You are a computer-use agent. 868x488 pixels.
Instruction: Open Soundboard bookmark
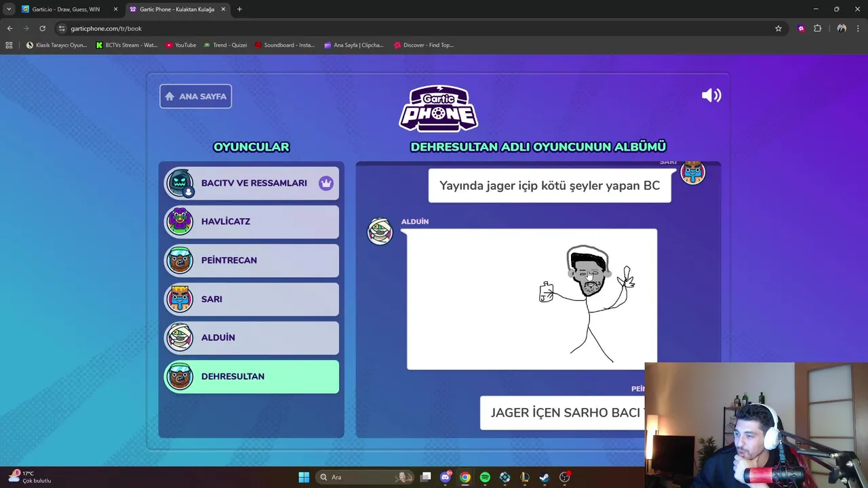pyautogui.click(x=285, y=45)
